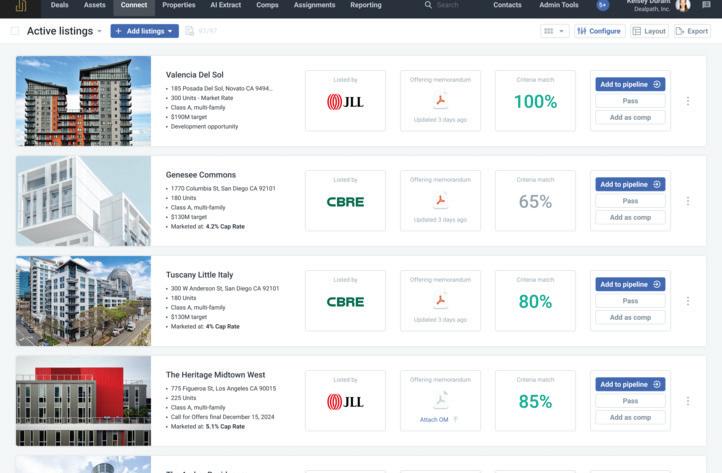Click the JLL logo on Valencia Del Sol
The image size is (722, 473).
345,102
